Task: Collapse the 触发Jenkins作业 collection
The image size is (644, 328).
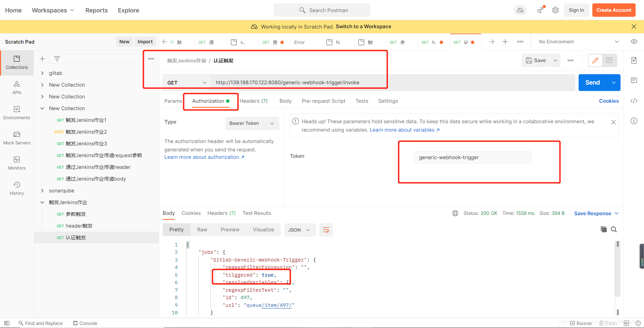Action: pyautogui.click(x=42, y=202)
